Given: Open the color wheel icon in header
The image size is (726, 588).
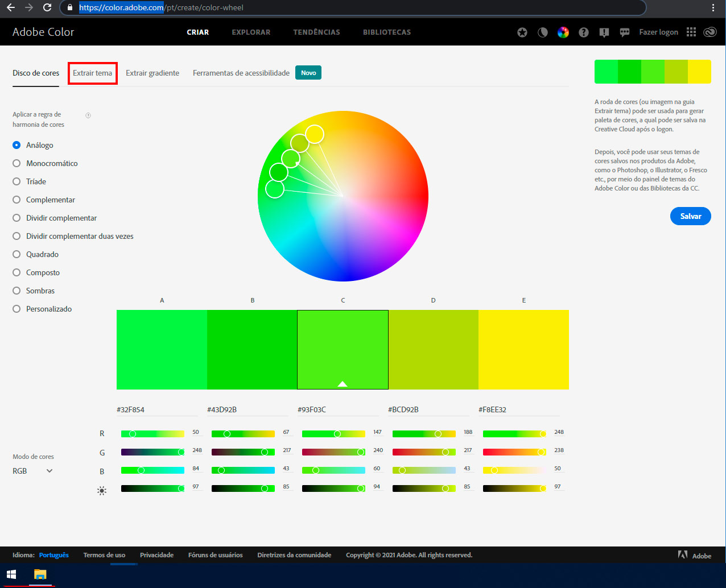Looking at the screenshot, I should click(x=563, y=32).
